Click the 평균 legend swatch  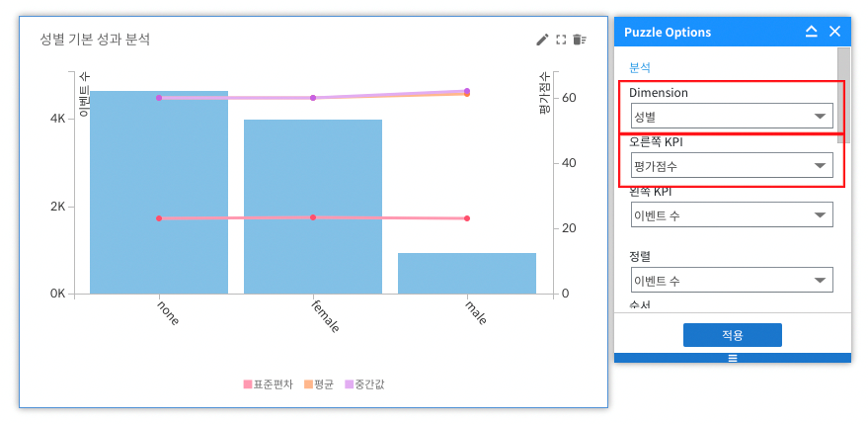click(308, 383)
